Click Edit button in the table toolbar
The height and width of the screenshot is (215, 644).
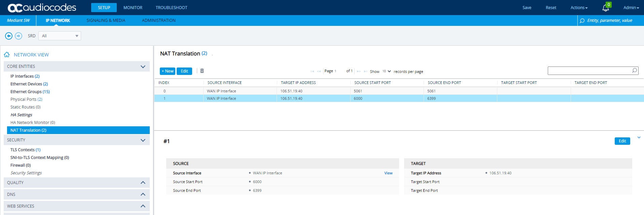(x=184, y=71)
